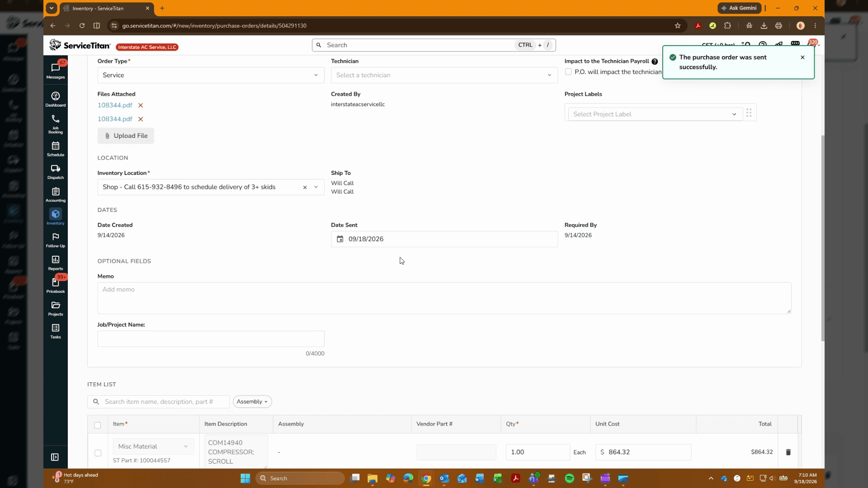Click the payroll impact help icon
This screenshot has height=488, width=868.
click(x=655, y=61)
